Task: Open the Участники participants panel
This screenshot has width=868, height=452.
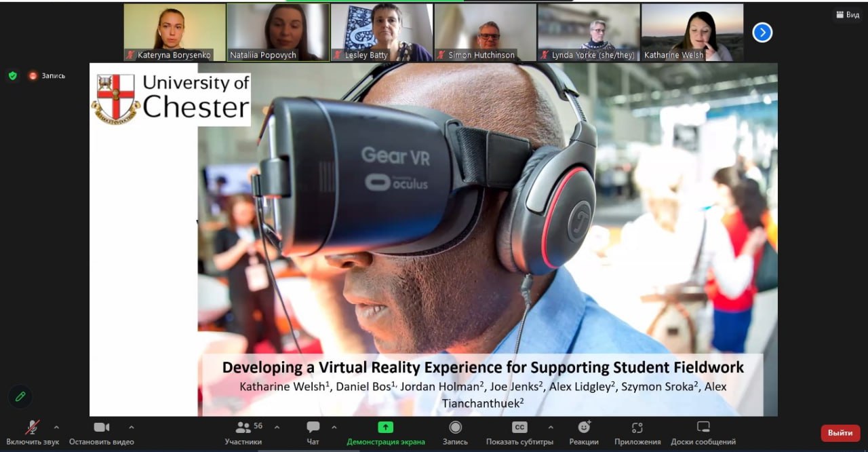Action: pos(243,433)
